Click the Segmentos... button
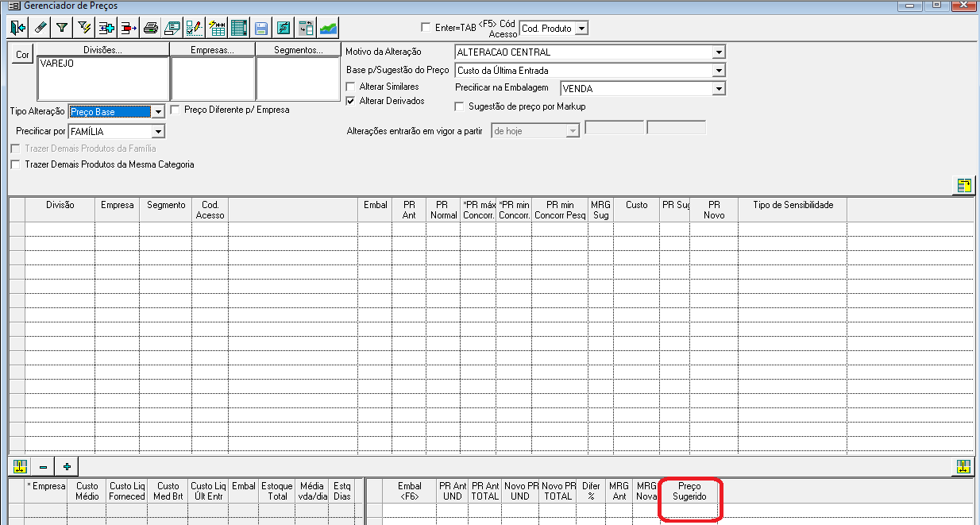 [298, 50]
